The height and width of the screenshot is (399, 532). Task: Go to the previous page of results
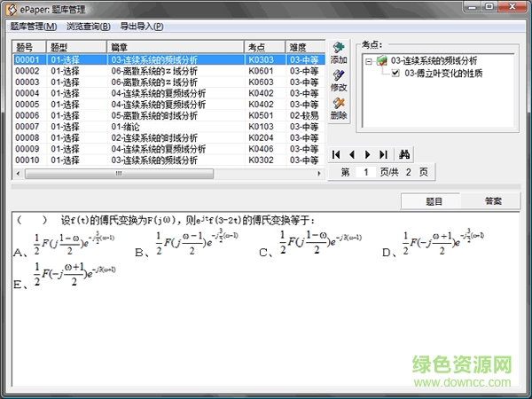coord(352,154)
